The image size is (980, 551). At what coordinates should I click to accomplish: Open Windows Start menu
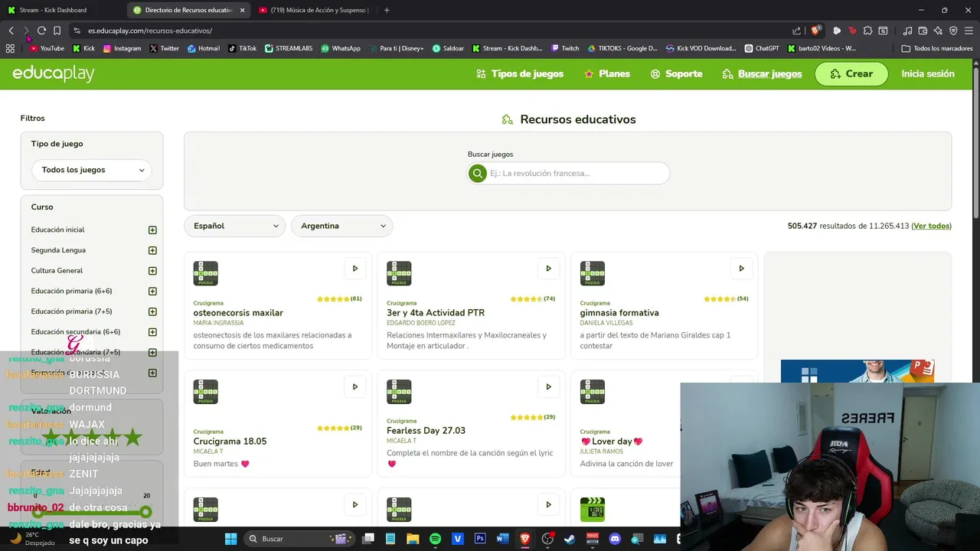point(230,539)
